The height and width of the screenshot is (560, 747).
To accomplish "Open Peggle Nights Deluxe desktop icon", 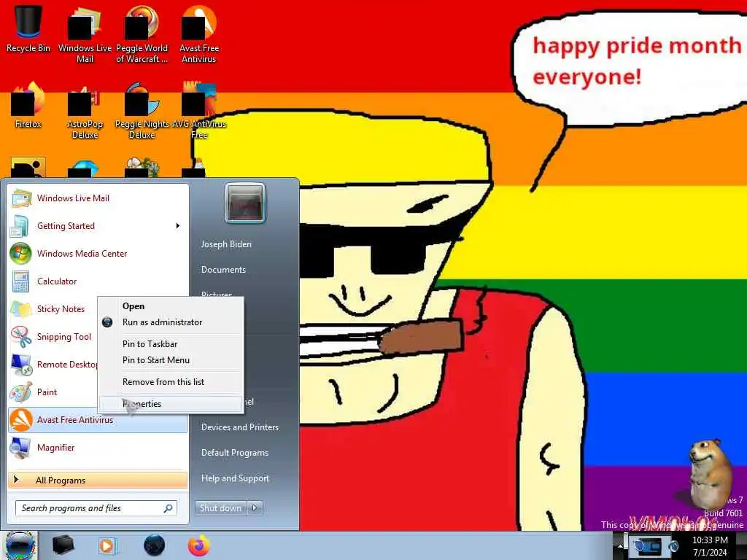I will pyautogui.click(x=142, y=111).
